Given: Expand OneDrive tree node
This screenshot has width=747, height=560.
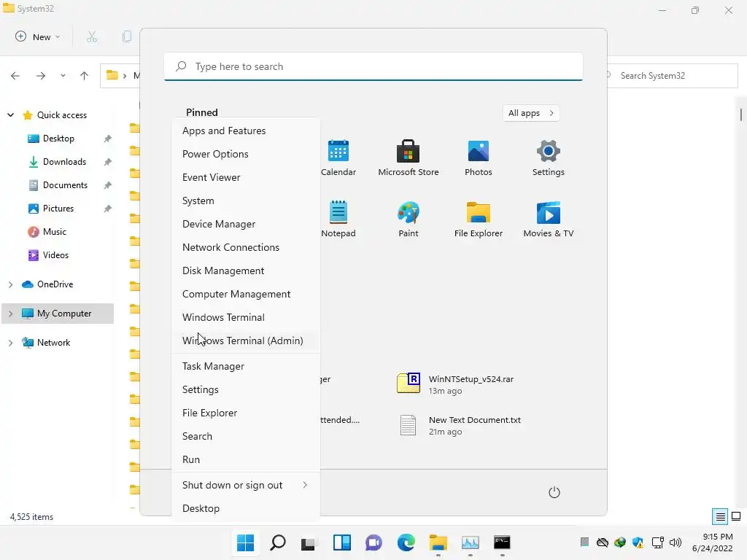Looking at the screenshot, I should point(10,284).
